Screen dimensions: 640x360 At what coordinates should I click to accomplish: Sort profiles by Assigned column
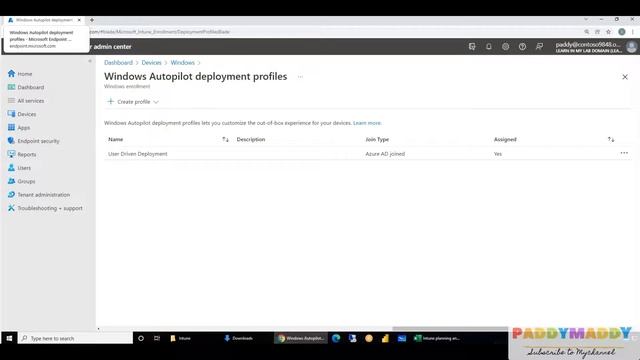611,140
